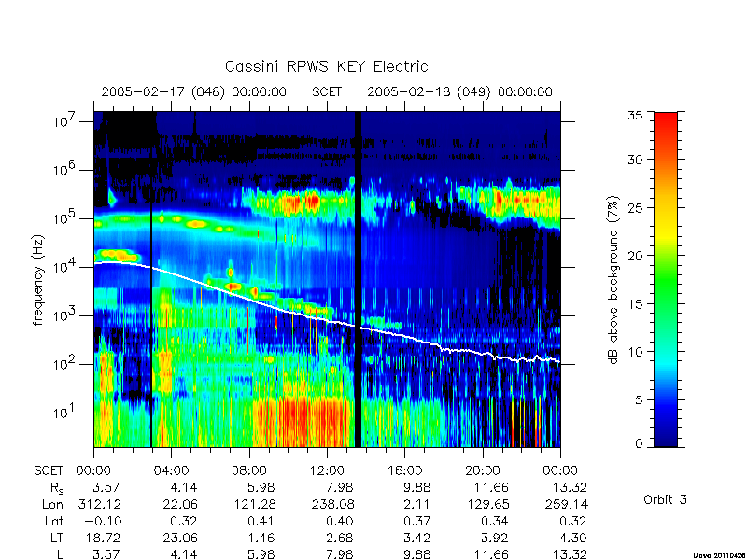Image resolution: width=747 pixels, height=560 pixels.
Task: Click the '04:00' time axis label
Action: coord(172,470)
